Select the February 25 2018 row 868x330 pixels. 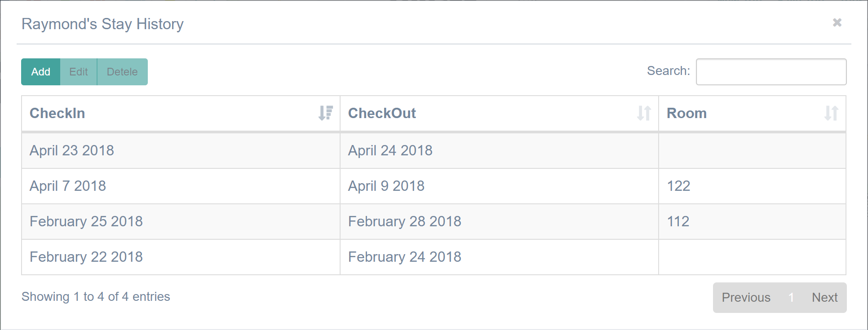(86, 221)
